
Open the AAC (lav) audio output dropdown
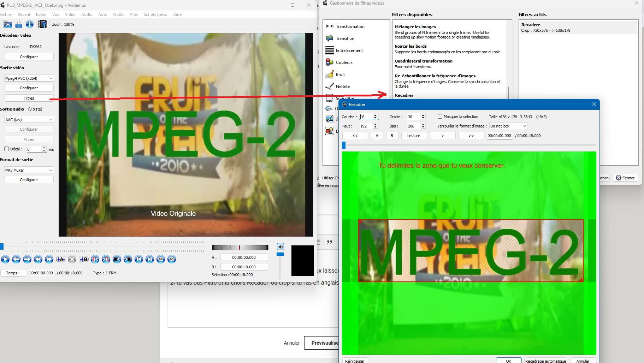click(x=29, y=119)
